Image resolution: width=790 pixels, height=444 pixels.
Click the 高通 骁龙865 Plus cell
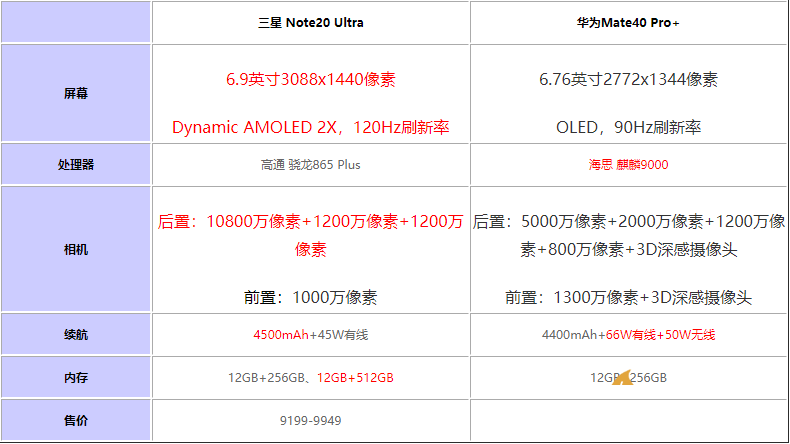pyautogui.click(x=310, y=165)
